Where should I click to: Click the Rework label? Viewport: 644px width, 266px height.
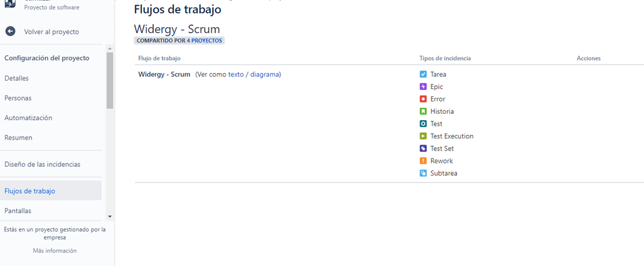click(442, 161)
